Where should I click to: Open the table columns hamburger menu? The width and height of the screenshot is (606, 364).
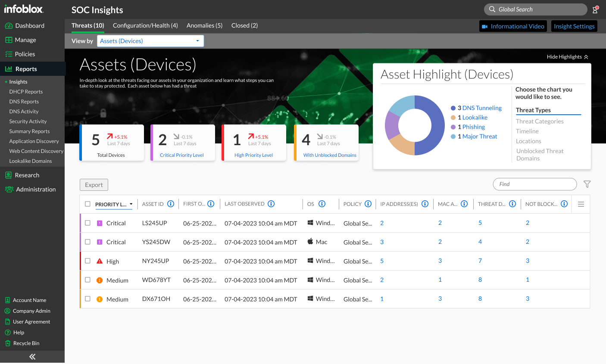click(581, 204)
